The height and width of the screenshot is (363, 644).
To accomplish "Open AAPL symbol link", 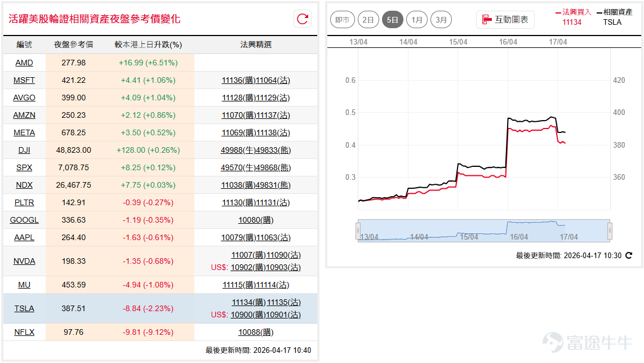I will (24, 238).
